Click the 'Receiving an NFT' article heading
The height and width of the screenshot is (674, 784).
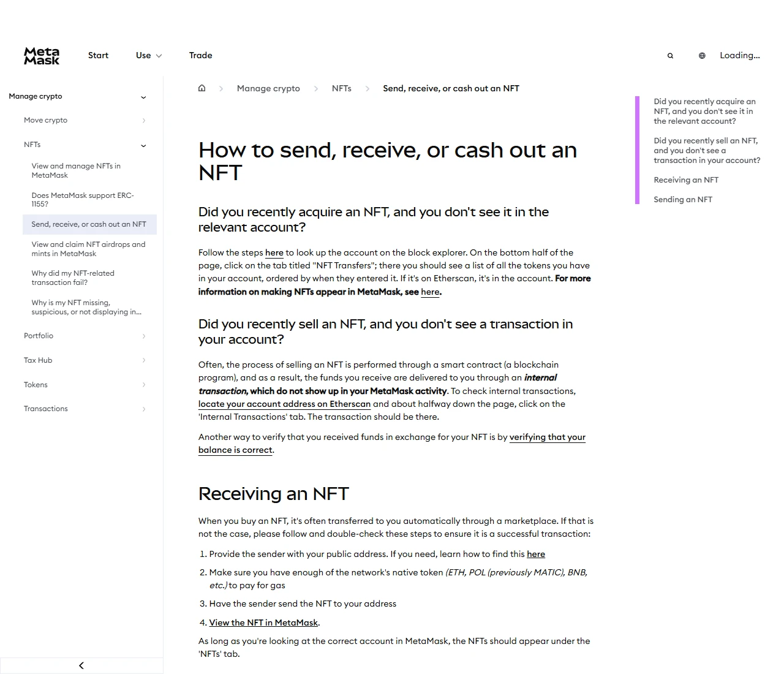[274, 494]
